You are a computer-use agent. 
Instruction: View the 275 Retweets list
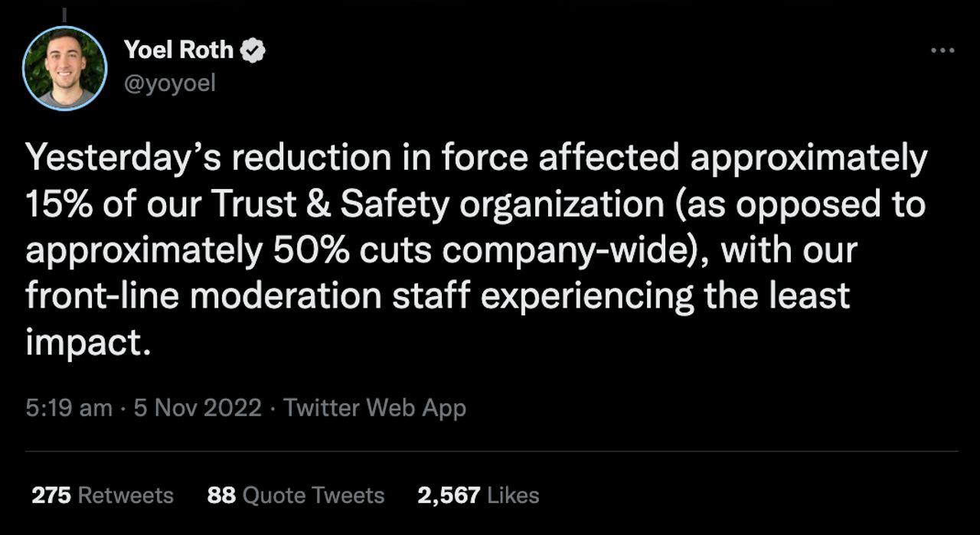pyautogui.click(x=103, y=495)
